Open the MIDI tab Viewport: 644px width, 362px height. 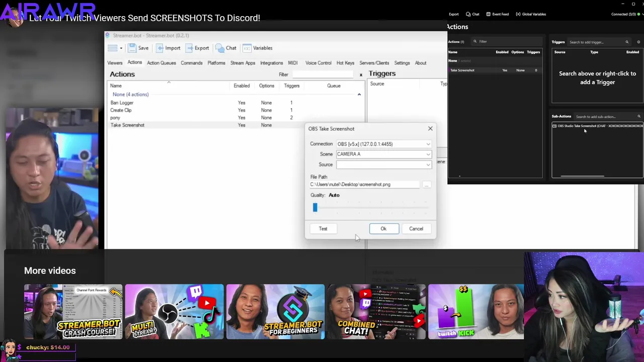pyautogui.click(x=293, y=63)
